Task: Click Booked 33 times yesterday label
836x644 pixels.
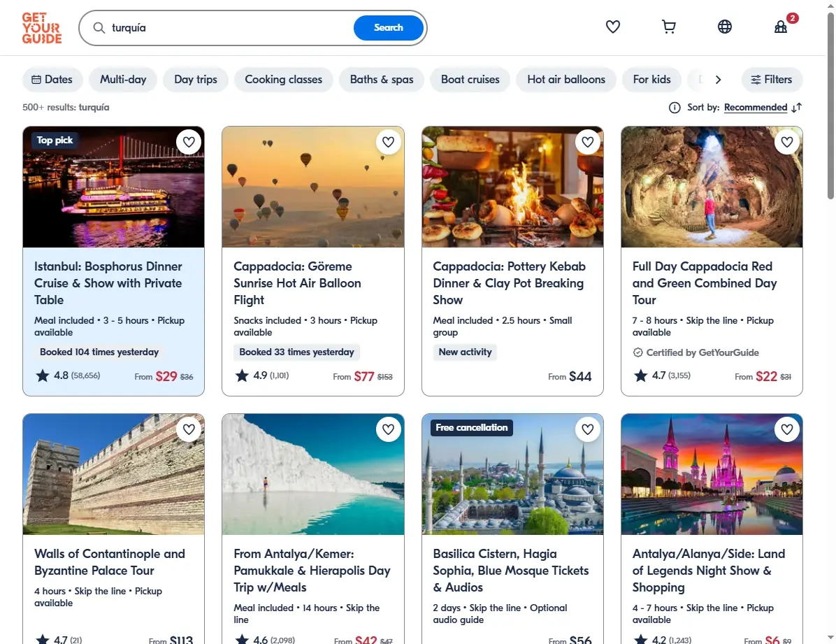Action: click(x=296, y=352)
